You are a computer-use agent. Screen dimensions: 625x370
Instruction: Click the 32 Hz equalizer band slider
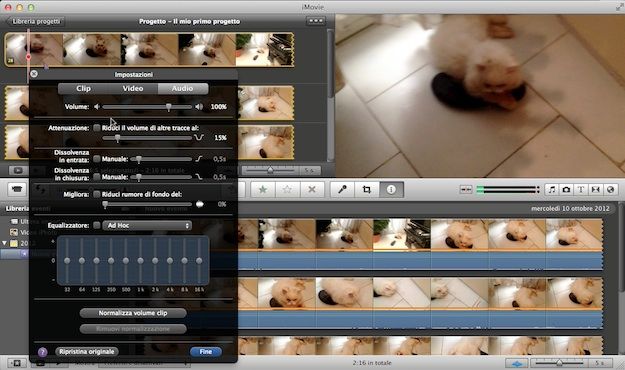pyautogui.click(x=67, y=260)
